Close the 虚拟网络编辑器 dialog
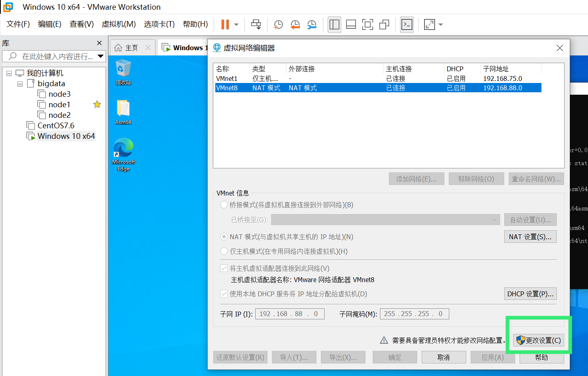Screen dimensions: 588x376 560,48
